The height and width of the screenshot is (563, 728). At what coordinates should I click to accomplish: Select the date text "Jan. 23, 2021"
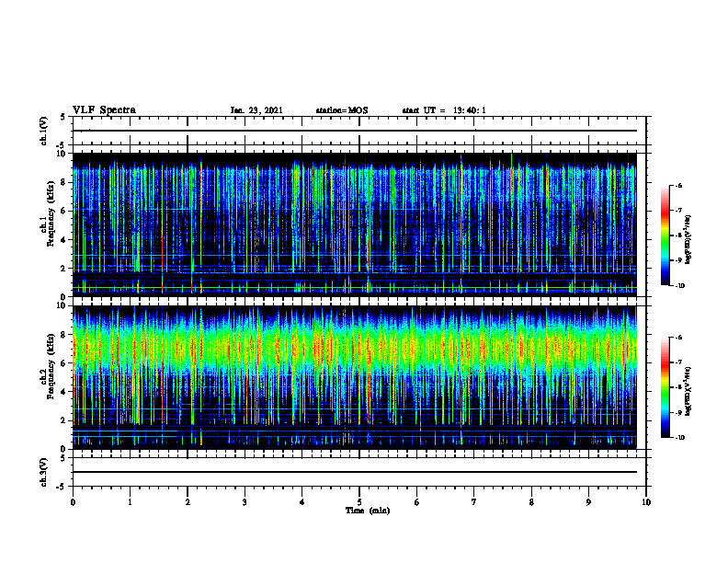coord(256,110)
